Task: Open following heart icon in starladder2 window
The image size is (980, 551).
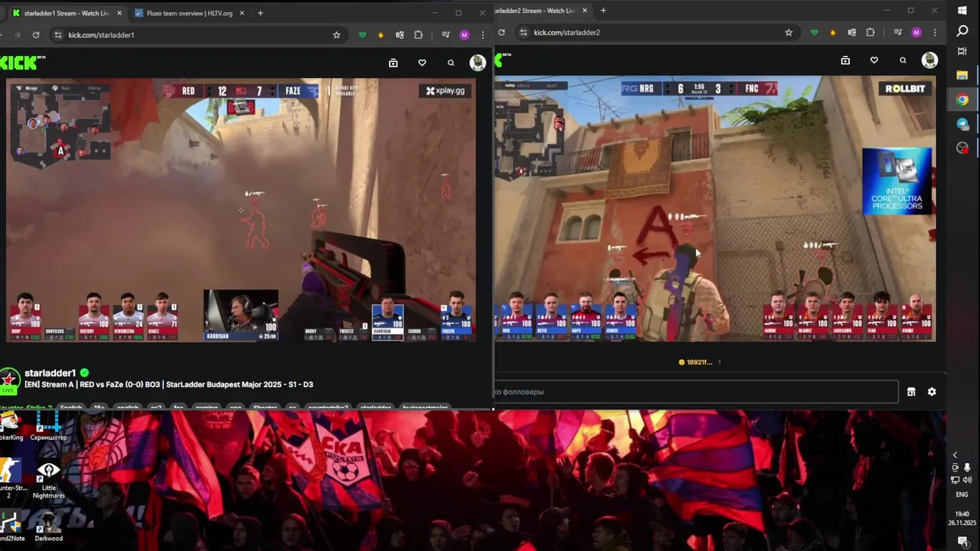Action: (x=874, y=60)
